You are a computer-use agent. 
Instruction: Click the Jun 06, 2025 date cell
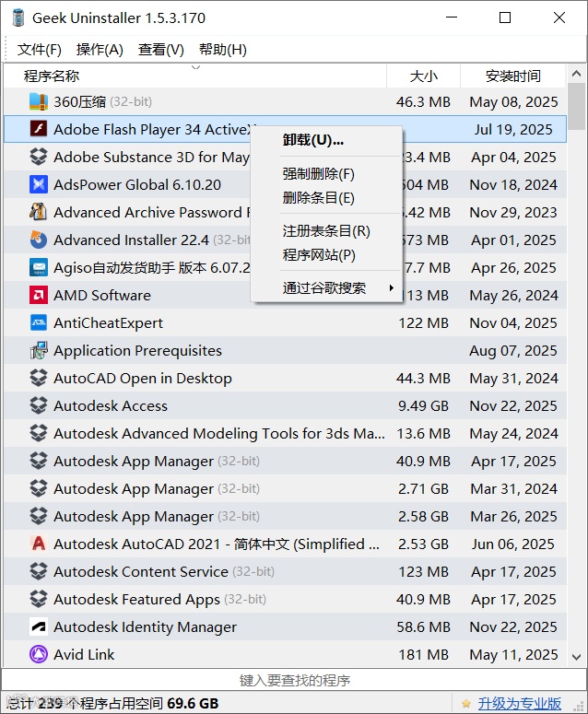pyautogui.click(x=513, y=544)
